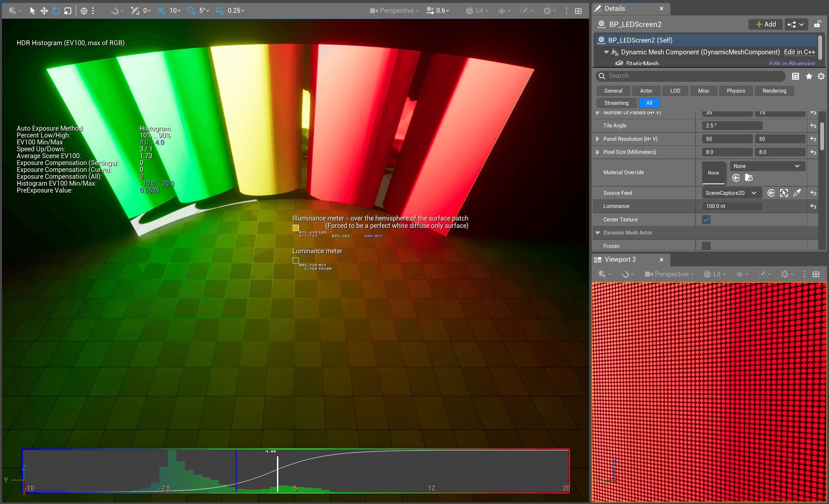Screen dimensions: 829x504
Task: Select the translate move tool
Action: (44, 11)
